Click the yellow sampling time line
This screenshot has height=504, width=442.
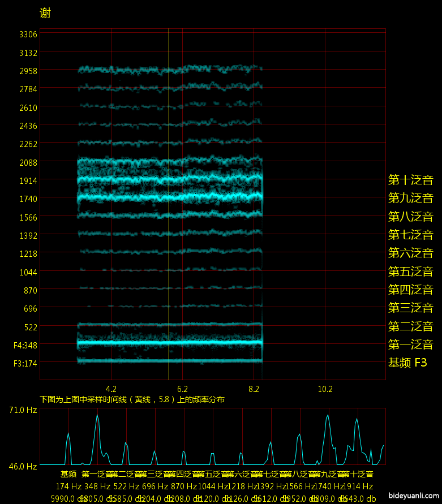(169, 204)
